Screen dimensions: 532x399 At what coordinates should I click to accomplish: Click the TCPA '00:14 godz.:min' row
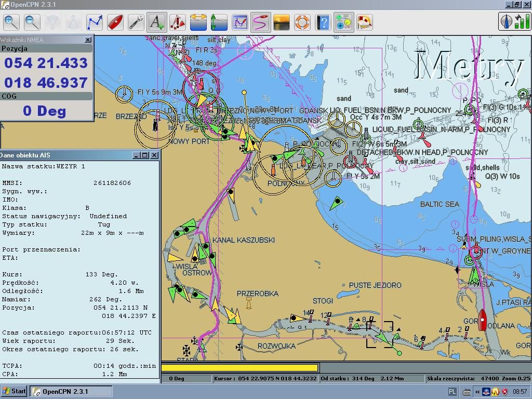coord(79,366)
